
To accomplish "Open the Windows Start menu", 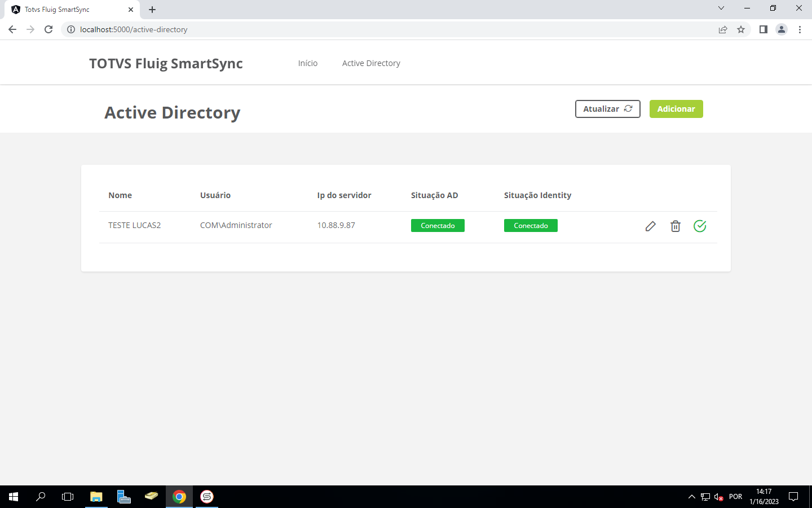I will [14, 497].
